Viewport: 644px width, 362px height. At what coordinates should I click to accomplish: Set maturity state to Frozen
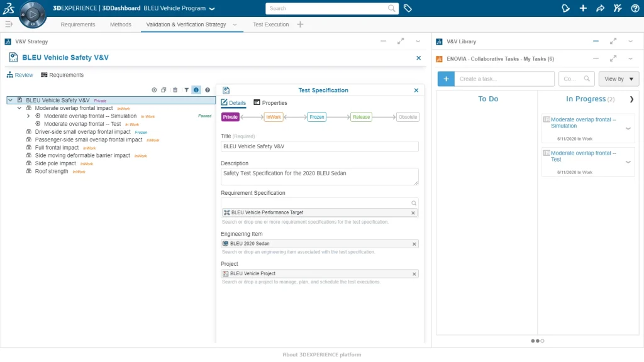(317, 117)
